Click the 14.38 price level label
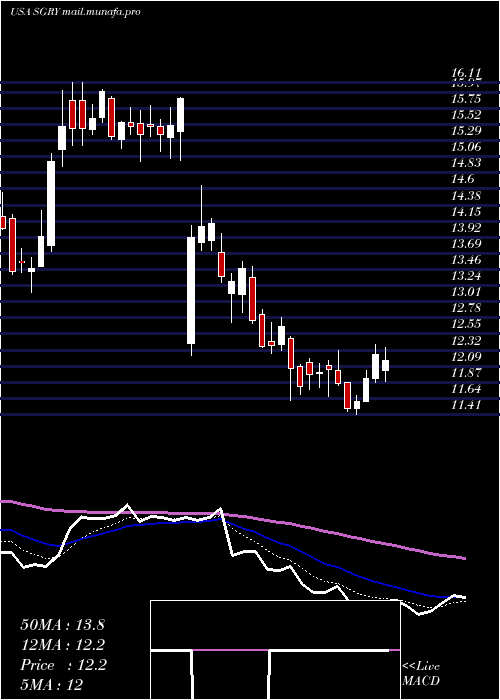500x700 pixels. pyautogui.click(x=466, y=196)
